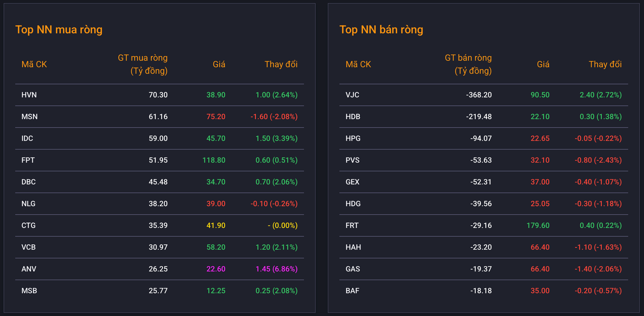The height and width of the screenshot is (316, 644).
Task: Select the HDG stock code
Action: (x=353, y=204)
